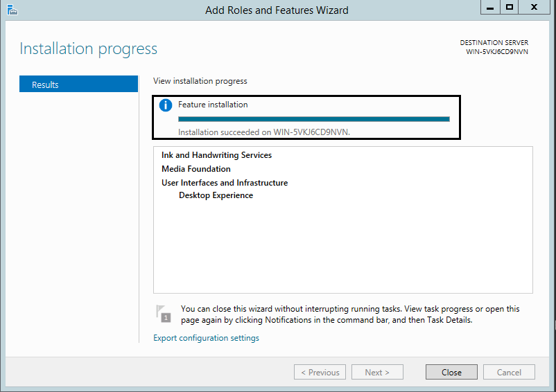Click the destination server name WIN-5VKJ6CD9NVN at top right
The height and width of the screenshot is (392, 556).
pyautogui.click(x=497, y=51)
